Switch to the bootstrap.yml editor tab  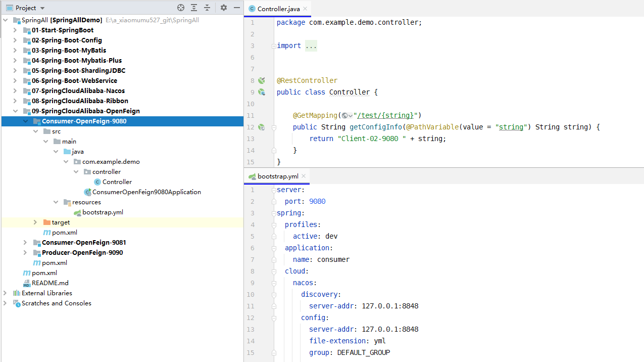tap(277, 176)
